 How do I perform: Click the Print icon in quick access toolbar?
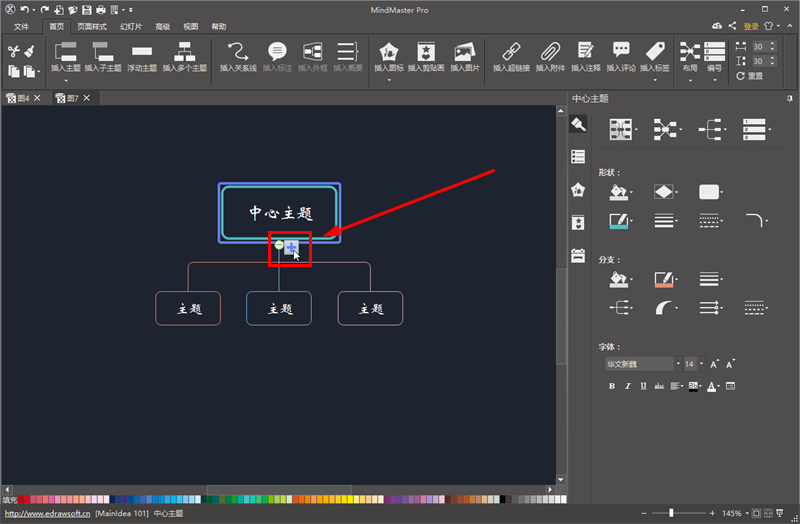click(101, 10)
